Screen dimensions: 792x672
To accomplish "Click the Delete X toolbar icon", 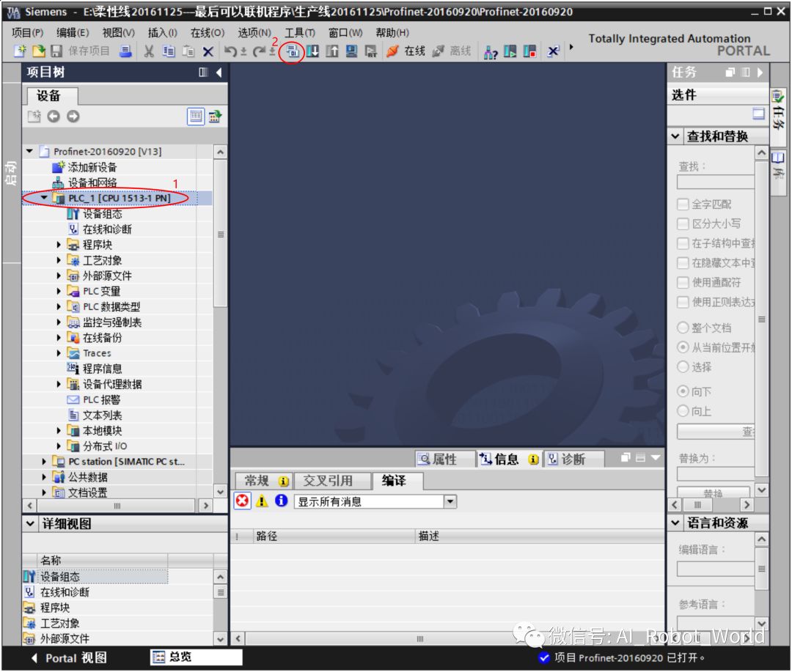I will click(208, 51).
